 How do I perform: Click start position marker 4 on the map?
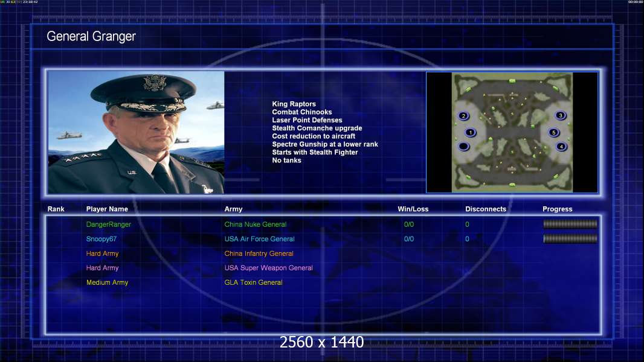561,147
